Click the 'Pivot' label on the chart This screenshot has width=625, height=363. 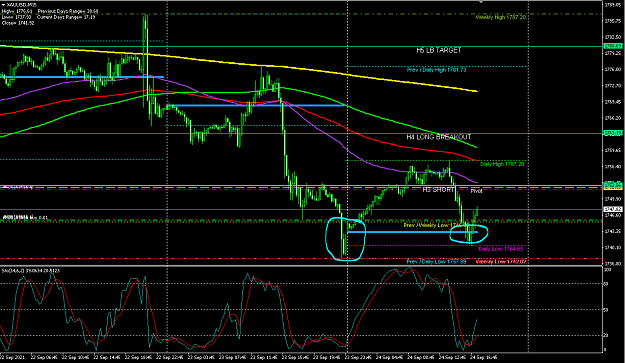[476, 191]
